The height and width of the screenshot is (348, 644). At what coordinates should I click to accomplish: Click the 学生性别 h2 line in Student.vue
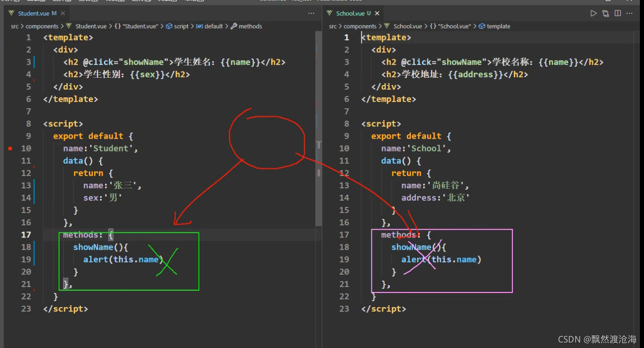[x=127, y=74]
